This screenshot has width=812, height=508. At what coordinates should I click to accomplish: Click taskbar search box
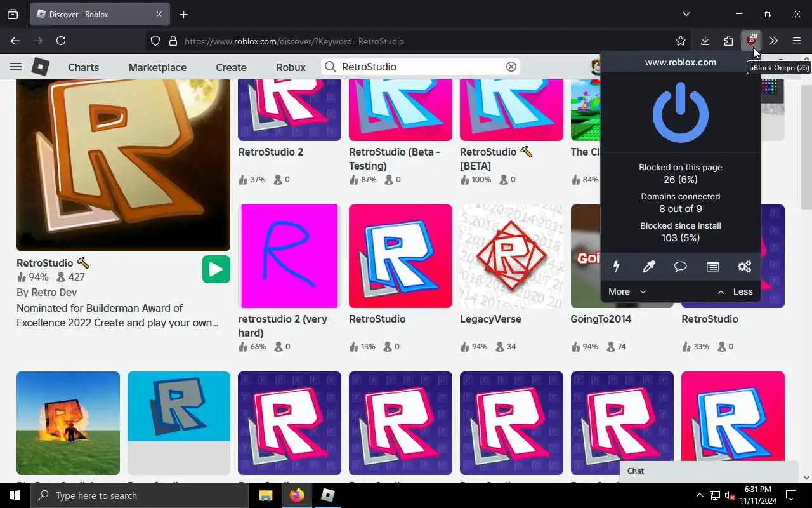coord(140,495)
